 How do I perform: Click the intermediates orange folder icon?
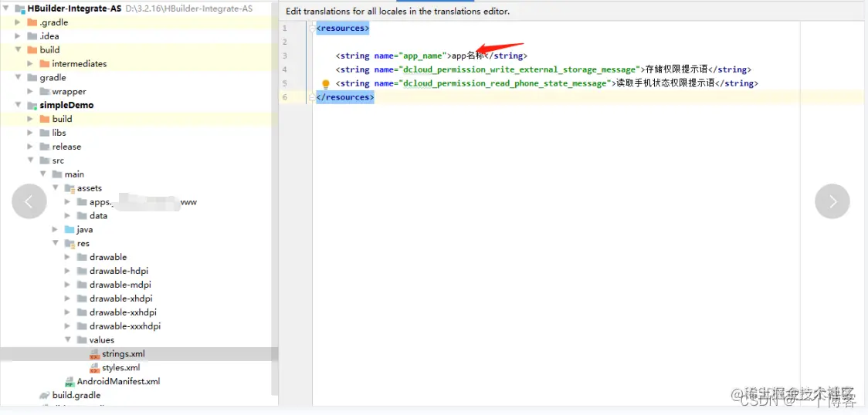point(44,63)
